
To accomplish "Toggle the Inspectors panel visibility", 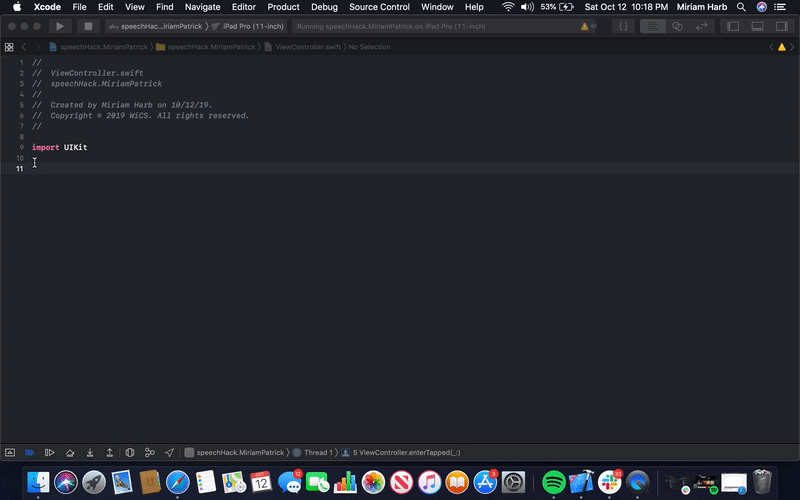I will tap(782, 26).
